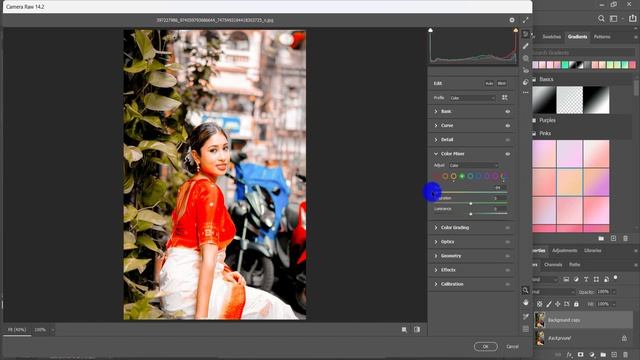
Task: Select the green color circle in Color Mixer
Action: click(x=462, y=176)
